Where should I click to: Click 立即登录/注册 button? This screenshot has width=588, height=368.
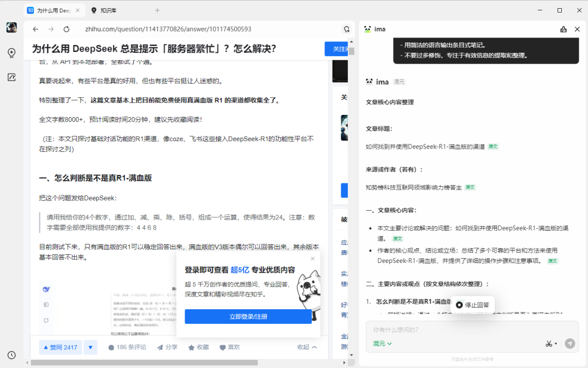pos(248,317)
